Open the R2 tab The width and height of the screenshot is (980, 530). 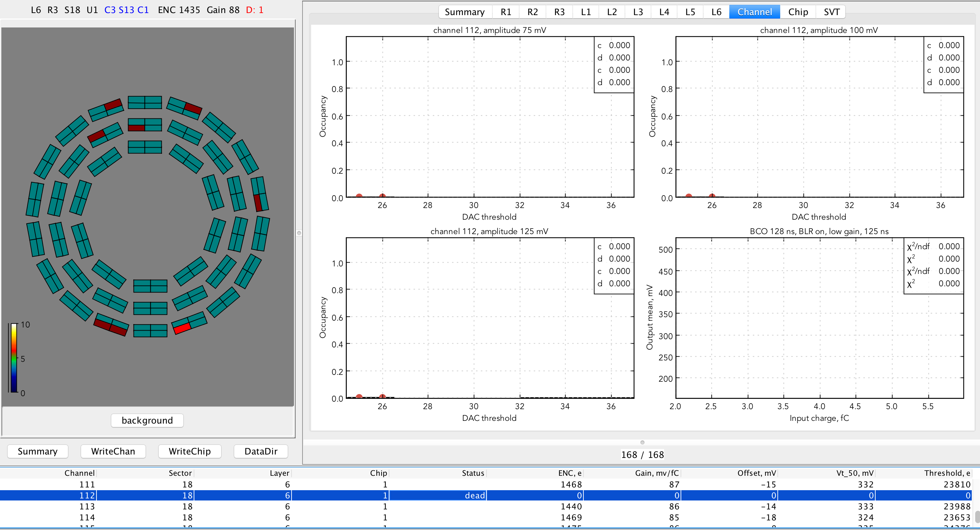click(x=532, y=12)
